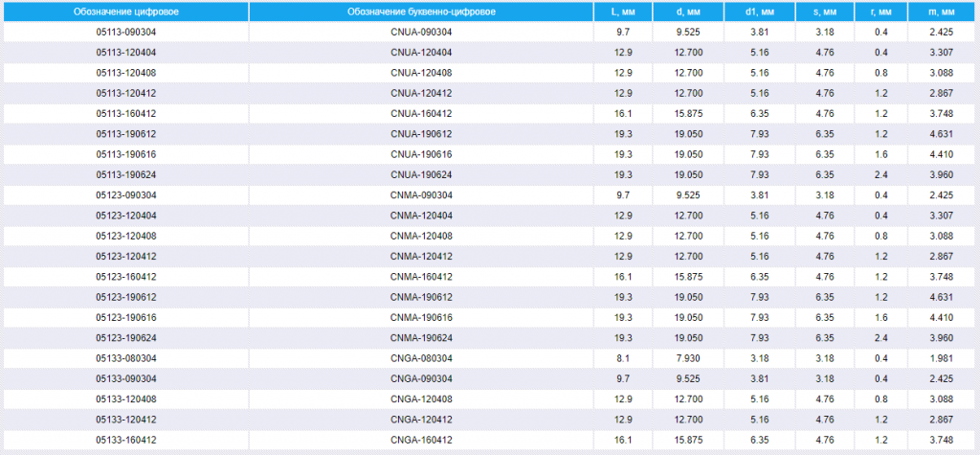
Task: Select cell 05133-120408
Action: [126, 398]
